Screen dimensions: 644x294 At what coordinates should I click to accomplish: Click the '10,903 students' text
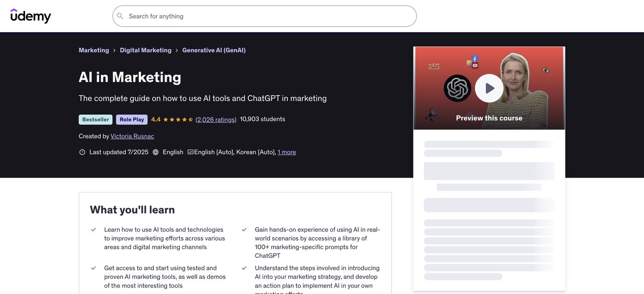[263, 119]
